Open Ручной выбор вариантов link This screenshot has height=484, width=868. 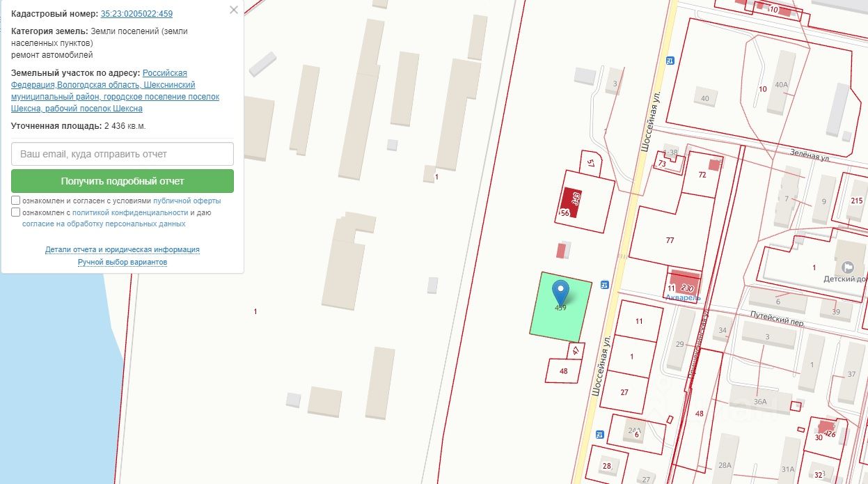(x=123, y=262)
